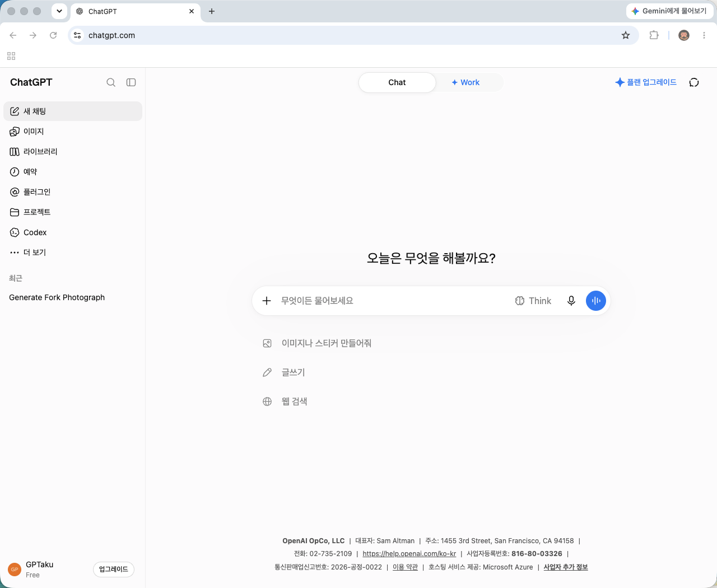Click the ChatGPT logo text in sidebar
The image size is (717, 588).
pos(31,82)
